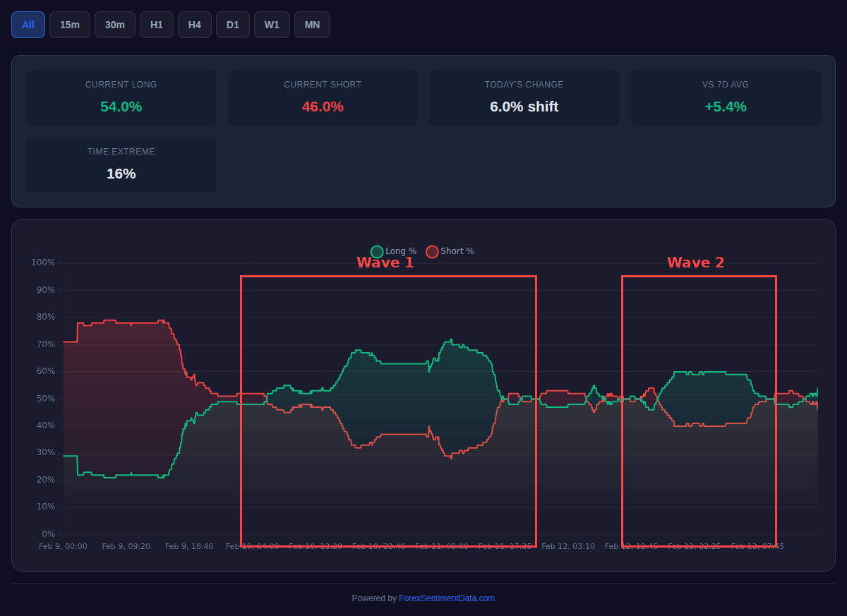Switch to the H4 timeframe
The image size is (847, 616).
(194, 24)
